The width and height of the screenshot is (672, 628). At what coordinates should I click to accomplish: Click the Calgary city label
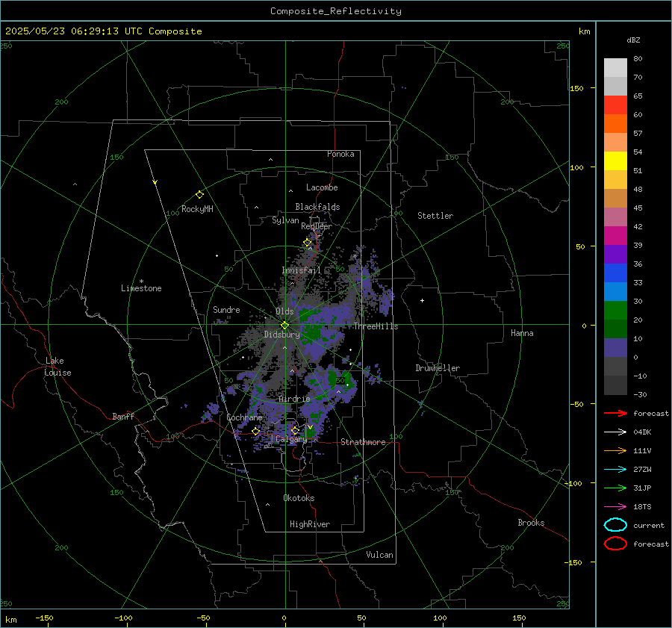coord(291,439)
